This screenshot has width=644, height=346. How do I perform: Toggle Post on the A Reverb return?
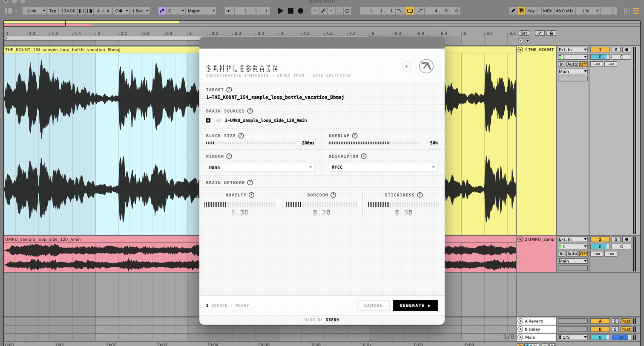(626, 321)
